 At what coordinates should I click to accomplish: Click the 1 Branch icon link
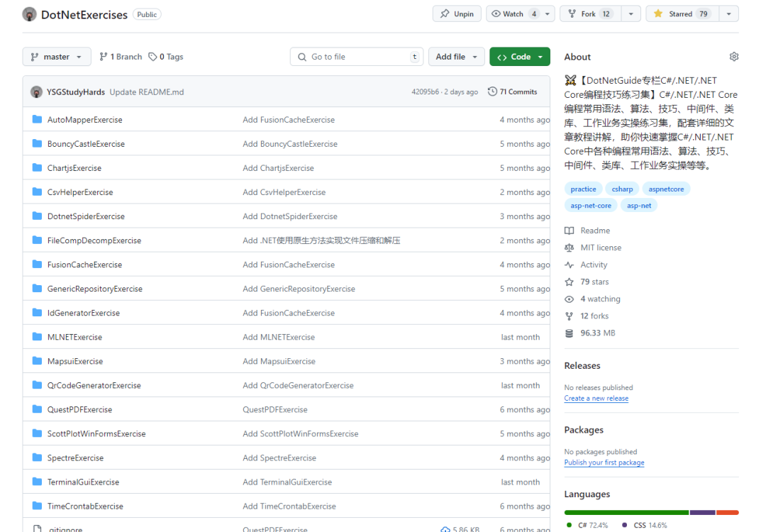(121, 57)
